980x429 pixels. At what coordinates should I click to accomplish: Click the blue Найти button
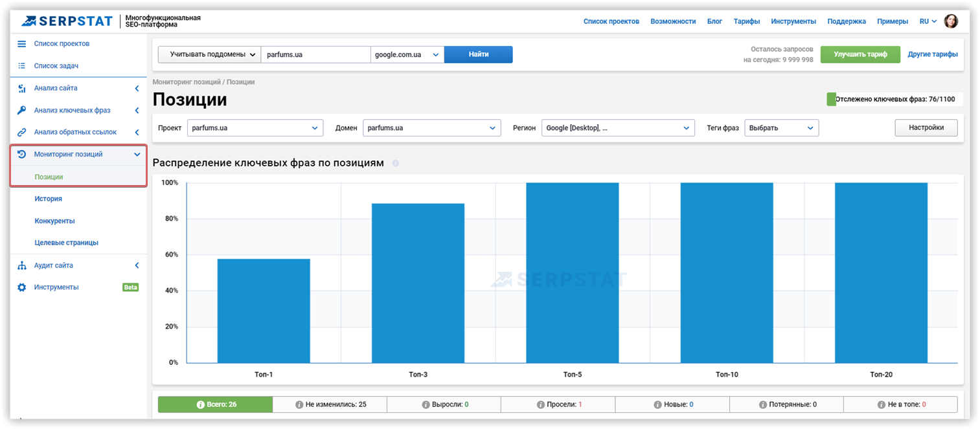[479, 54]
